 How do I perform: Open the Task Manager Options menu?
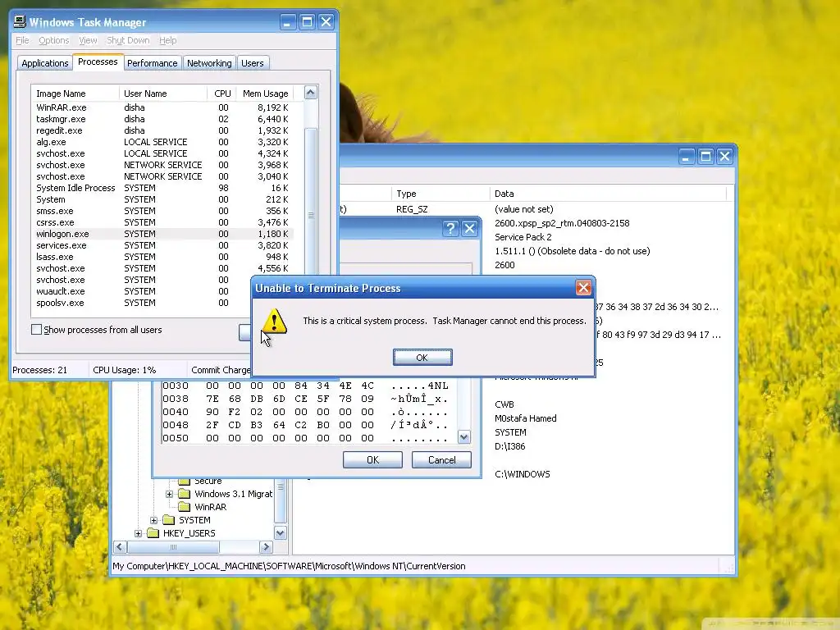pyautogui.click(x=53, y=40)
